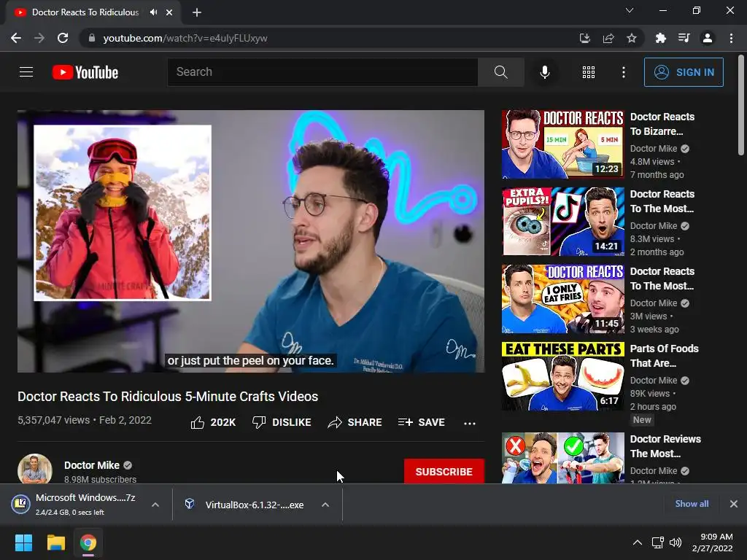Open Doctor Reviews The Most thumbnail
The image size is (747, 560).
(562, 458)
